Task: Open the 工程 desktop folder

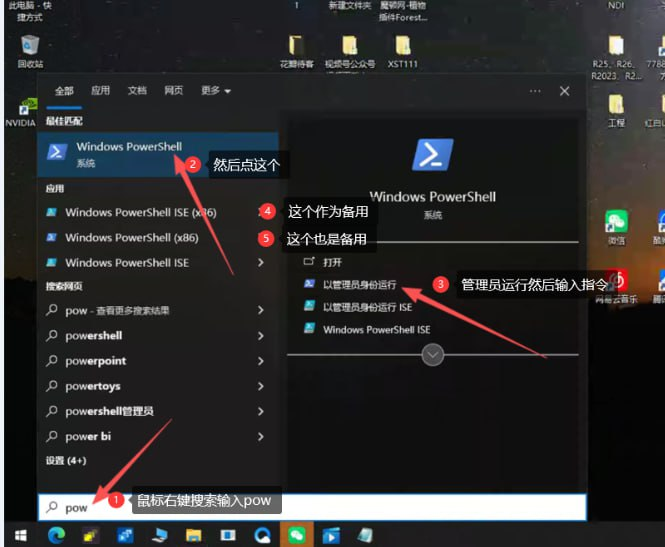Action: coord(616,111)
